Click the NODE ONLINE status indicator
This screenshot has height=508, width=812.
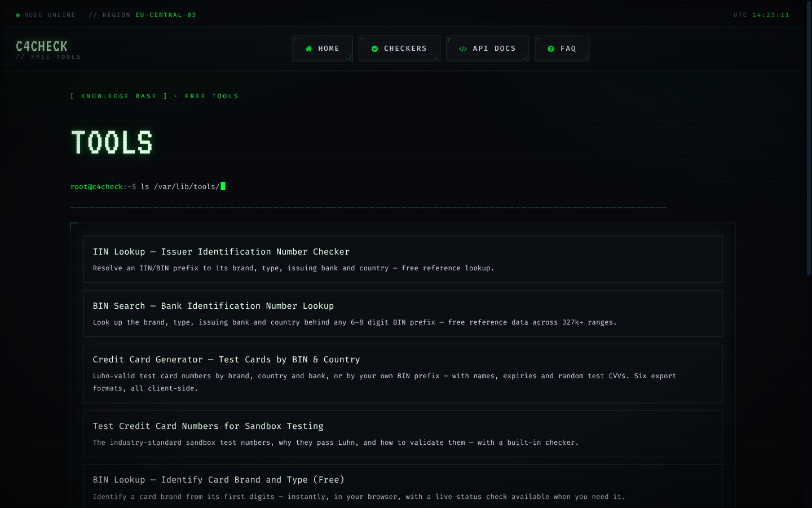(x=46, y=15)
